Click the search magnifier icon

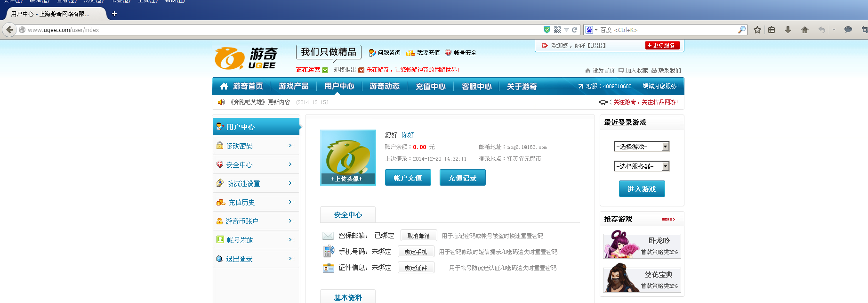point(742,30)
